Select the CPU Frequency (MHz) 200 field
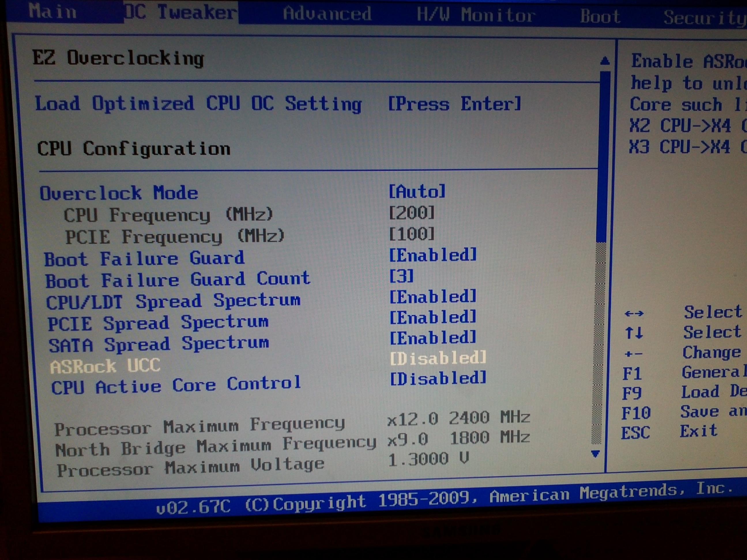The image size is (747, 560). (x=412, y=213)
